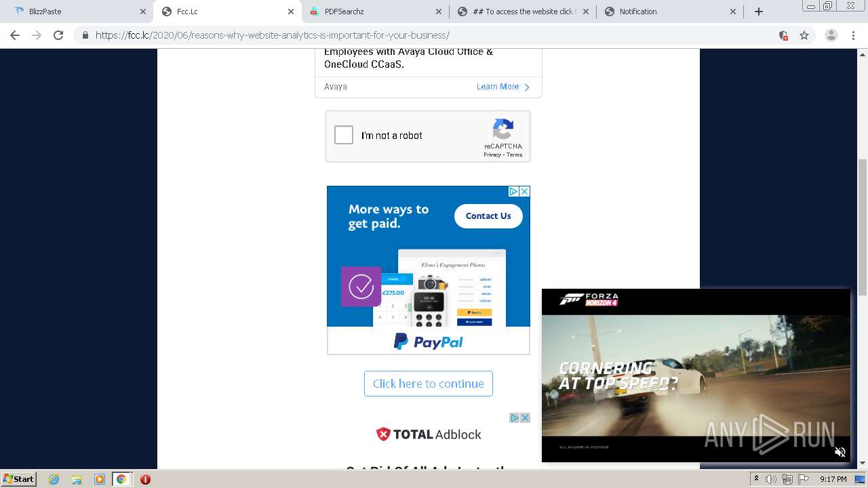Close the PDFSearchz tab
Image resolution: width=868 pixels, height=488 pixels.
tap(438, 12)
